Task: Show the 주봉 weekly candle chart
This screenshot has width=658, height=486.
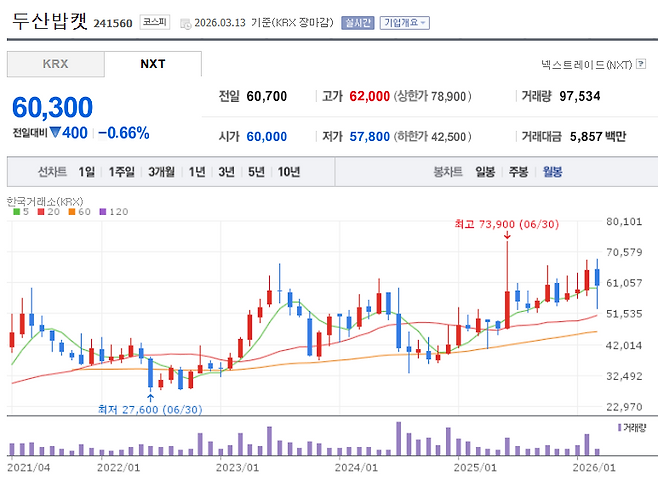Action: pyautogui.click(x=518, y=172)
